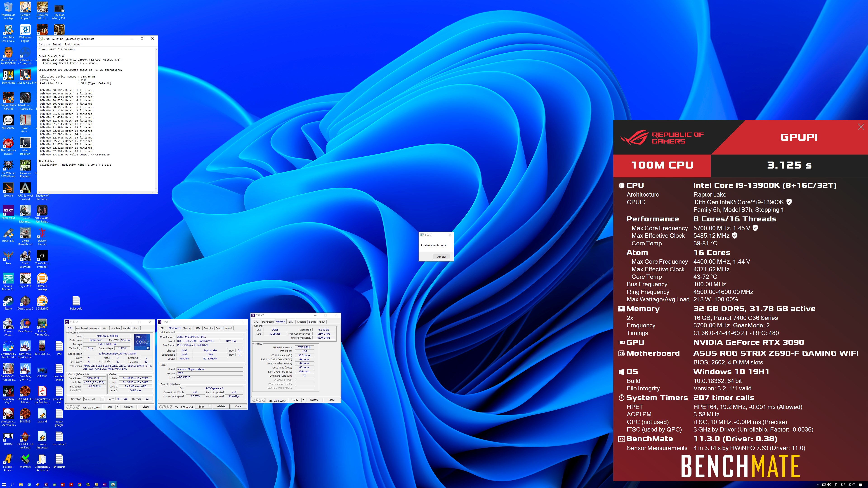The height and width of the screenshot is (488, 868).
Task: Click the GPUPI window horizontal scrollbar
Action: pyautogui.click(x=96, y=192)
